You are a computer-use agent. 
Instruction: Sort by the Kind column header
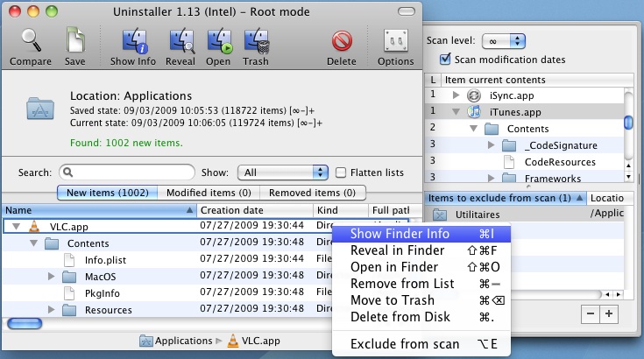click(x=341, y=210)
